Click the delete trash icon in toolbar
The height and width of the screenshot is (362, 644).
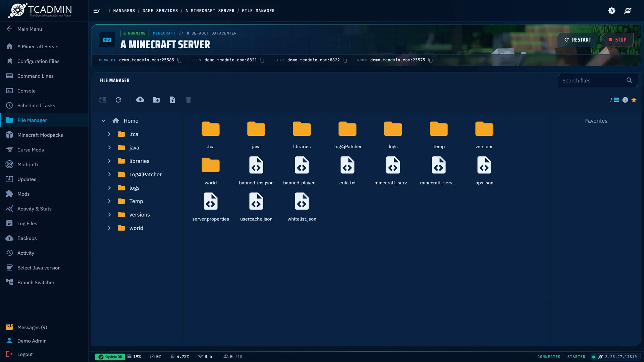pos(189,100)
